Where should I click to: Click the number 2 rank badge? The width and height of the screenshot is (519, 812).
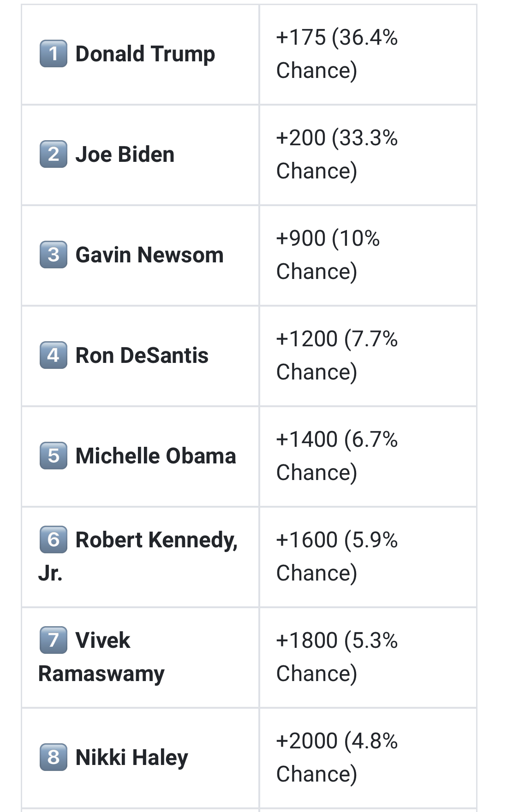(x=54, y=154)
